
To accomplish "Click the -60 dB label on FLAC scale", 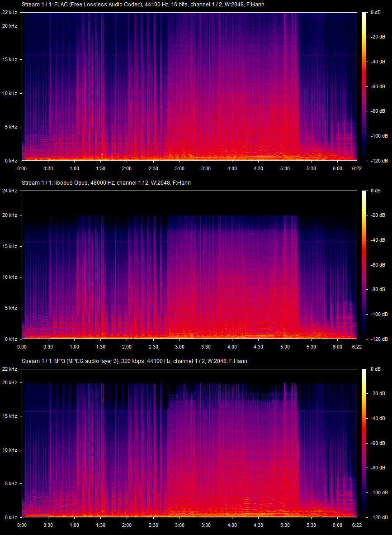I will [378, 86].
